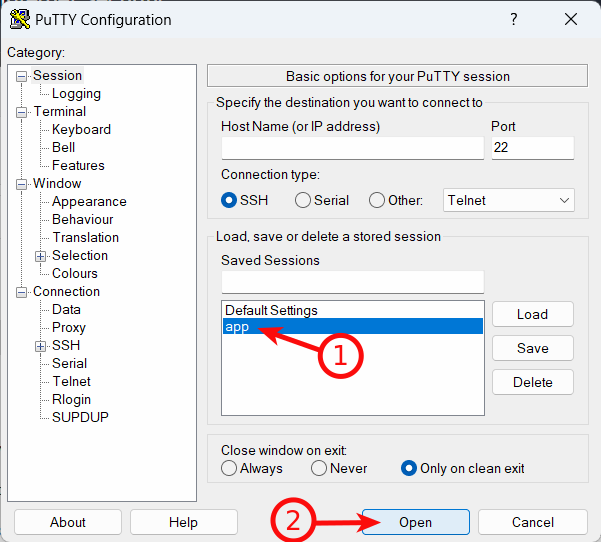Select the Proxy category in tree
Image resolution: width=601 pixels, height=542 pixels.
pos(69,328)
